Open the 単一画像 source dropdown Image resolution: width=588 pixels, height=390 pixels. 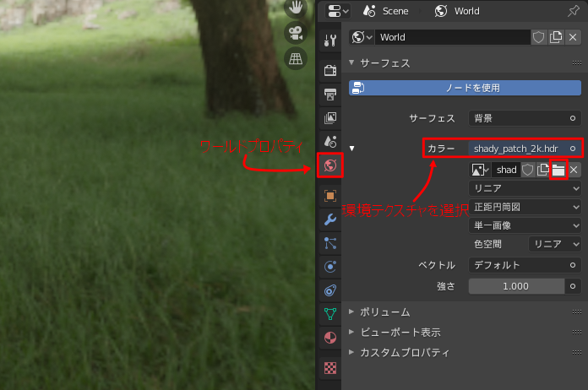(x=525, y=225)
